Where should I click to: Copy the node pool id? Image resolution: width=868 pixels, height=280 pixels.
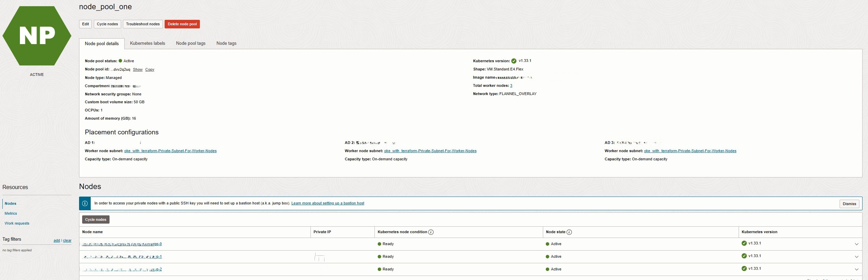pyautogui.click(x=150, y=70)
